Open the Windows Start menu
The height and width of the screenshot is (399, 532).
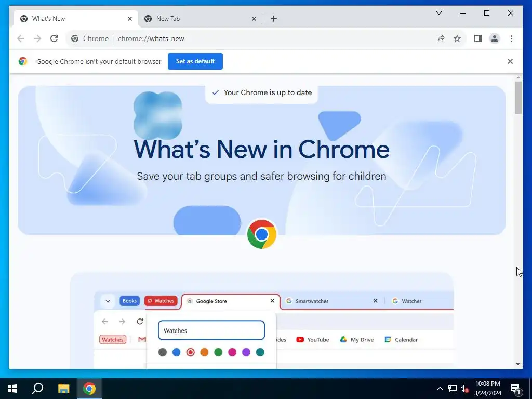12,389
